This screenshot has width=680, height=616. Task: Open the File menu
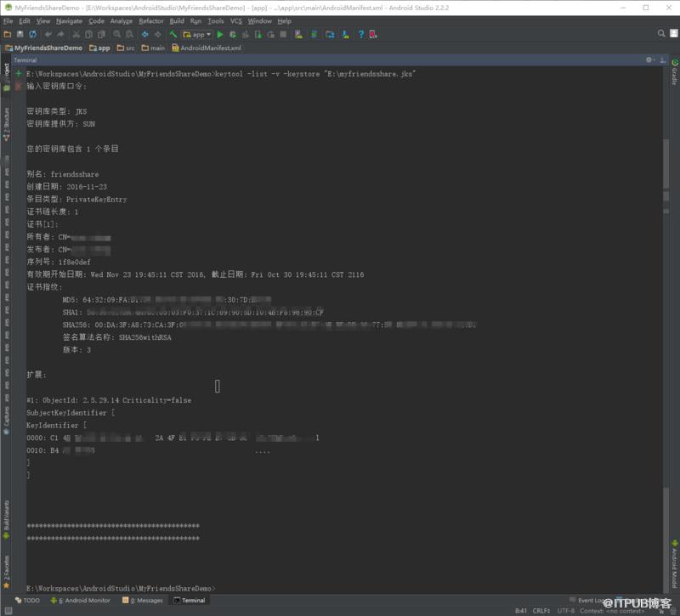point(8,20)
